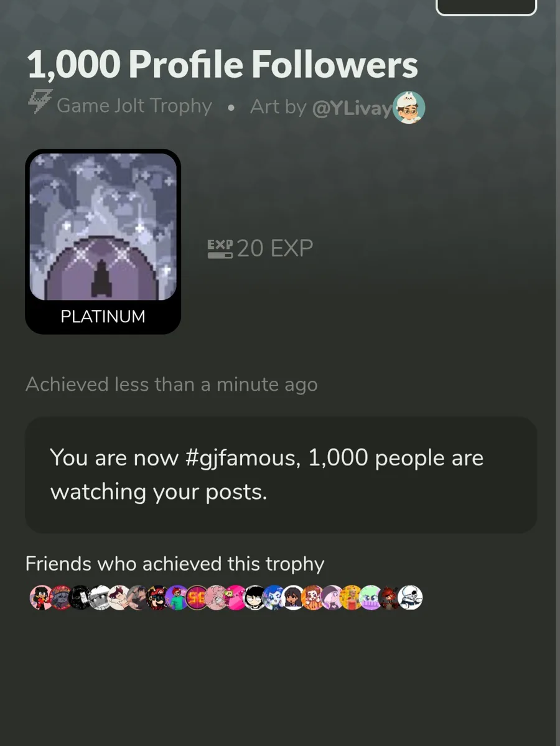Click the EXP bar icon beside 20 EXP
Screen dimensions: 560x746
[x=220, y=249]
